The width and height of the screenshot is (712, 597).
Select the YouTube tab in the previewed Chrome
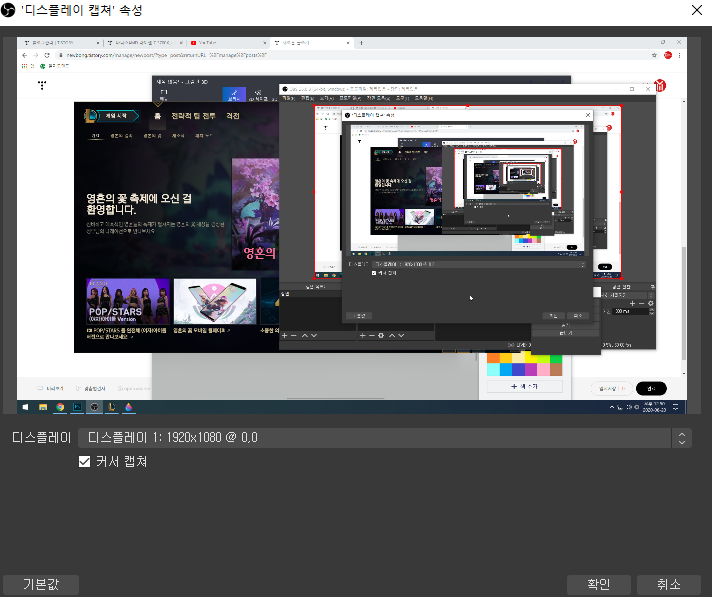coord(228,43)
